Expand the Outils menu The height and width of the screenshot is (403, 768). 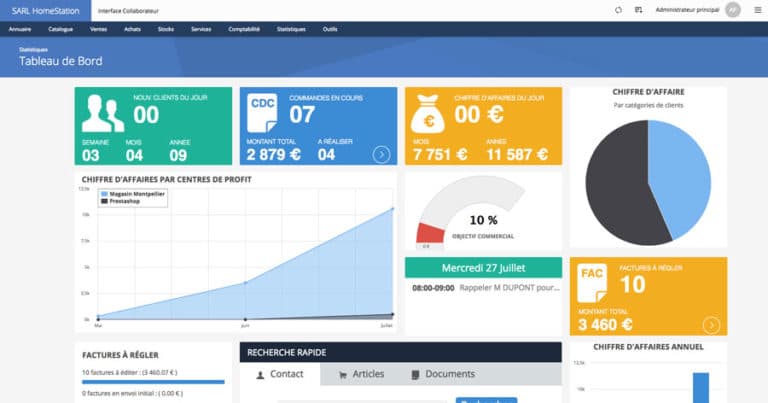[x=330, y=29]
